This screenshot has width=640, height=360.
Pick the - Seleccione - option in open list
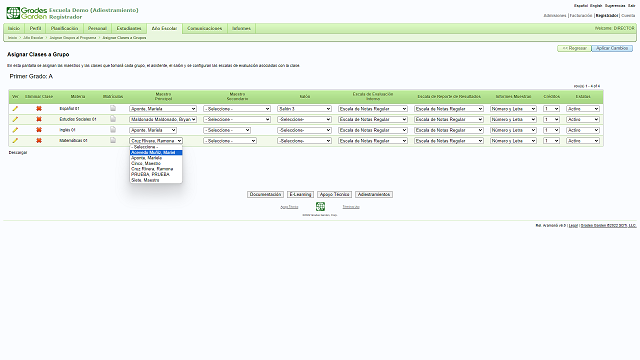pyautogui.click(x=156, y=147)
